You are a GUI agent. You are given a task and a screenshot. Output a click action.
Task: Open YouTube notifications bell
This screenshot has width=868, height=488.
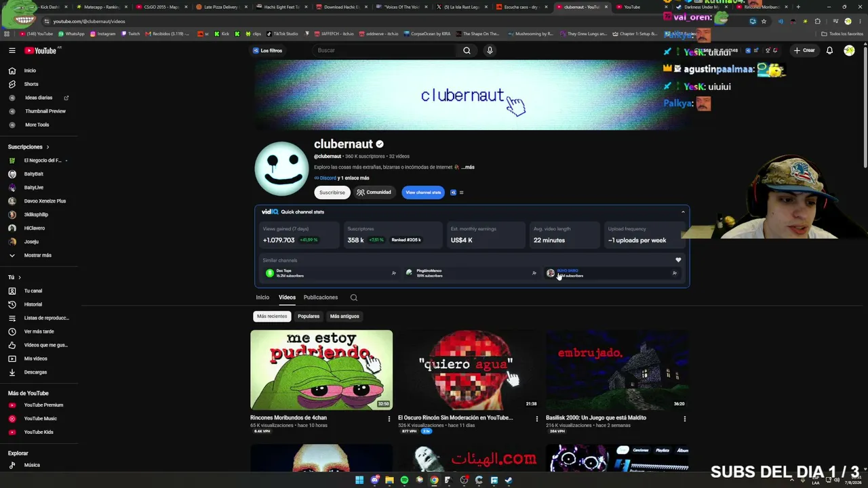pos(829,50)
